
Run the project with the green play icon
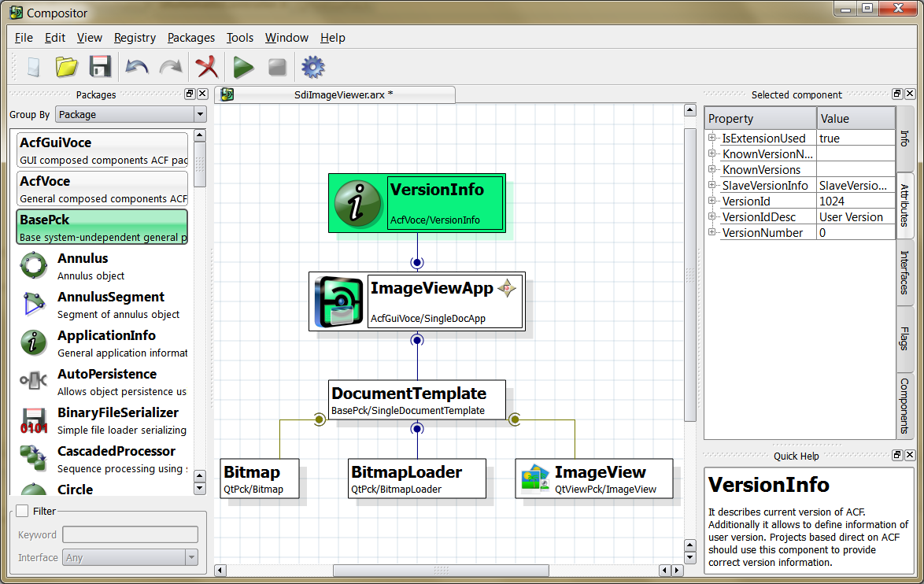click(243, 67)
